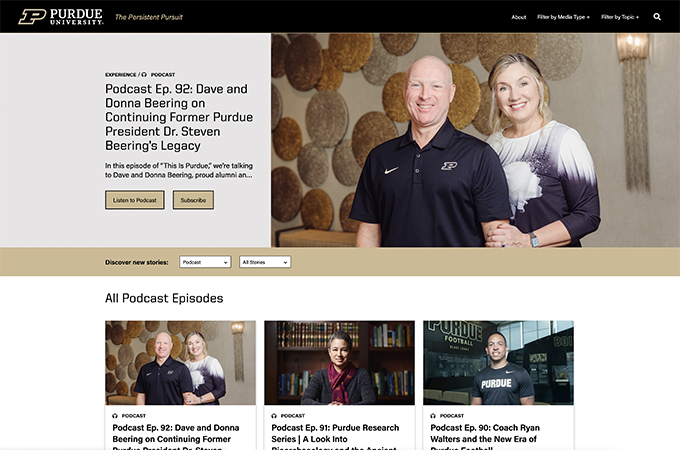Open the All Stories dropdown
This screenshot has height=450, width=680.
(x=265, y=262)
